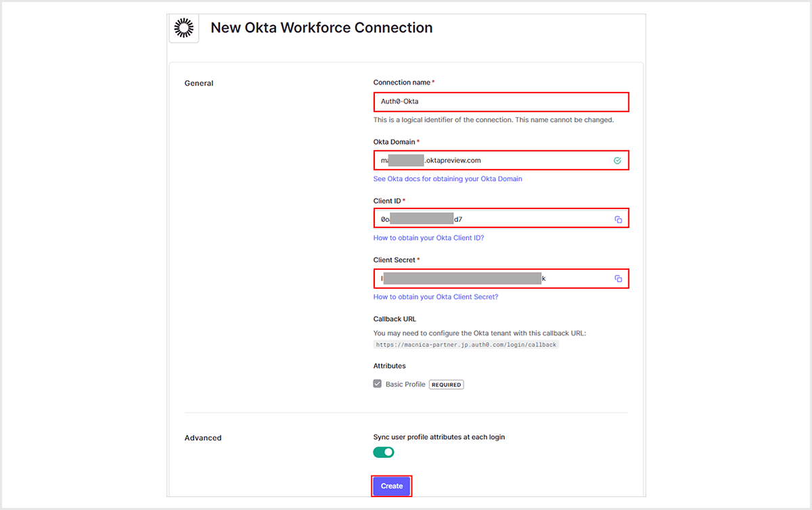Open How to obtain Okta Client ID link
This screenshot has height=510, width=812.
tap(428, 238)
